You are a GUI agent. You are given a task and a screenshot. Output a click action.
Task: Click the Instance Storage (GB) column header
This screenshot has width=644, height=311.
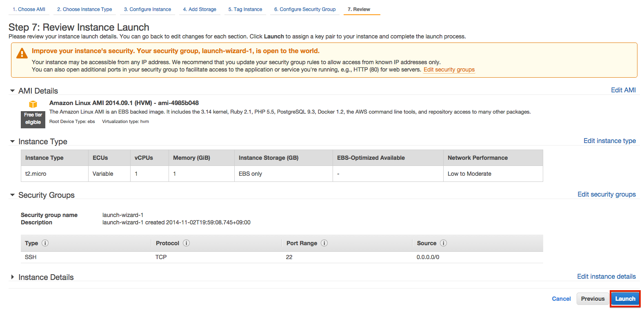tap(284, 158)
